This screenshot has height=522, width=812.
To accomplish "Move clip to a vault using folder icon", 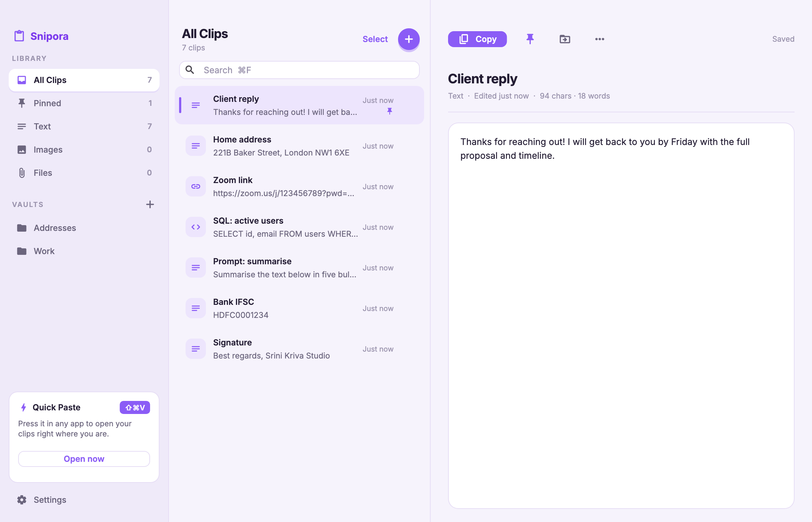I will click(565, 39).
